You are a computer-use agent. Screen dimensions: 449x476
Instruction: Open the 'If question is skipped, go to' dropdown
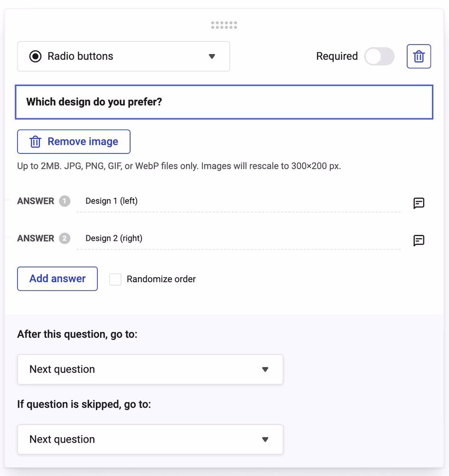[x=150, y=439]
